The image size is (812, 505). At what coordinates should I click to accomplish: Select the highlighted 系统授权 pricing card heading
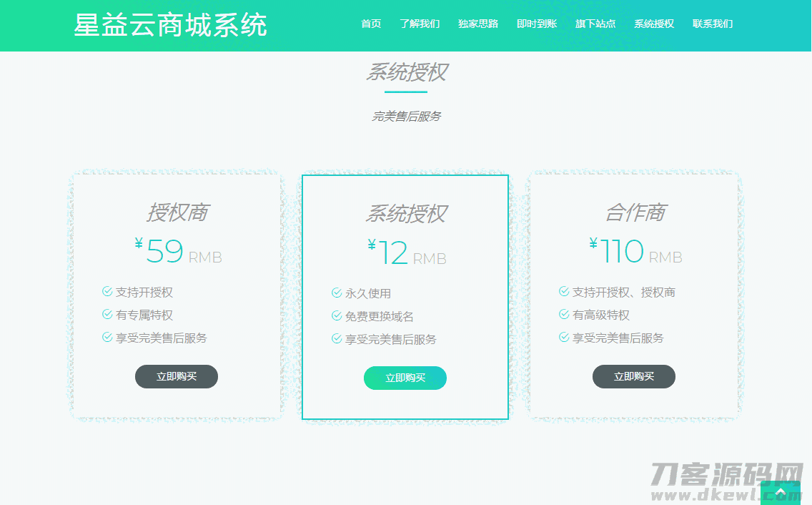[x=406, y=214]
